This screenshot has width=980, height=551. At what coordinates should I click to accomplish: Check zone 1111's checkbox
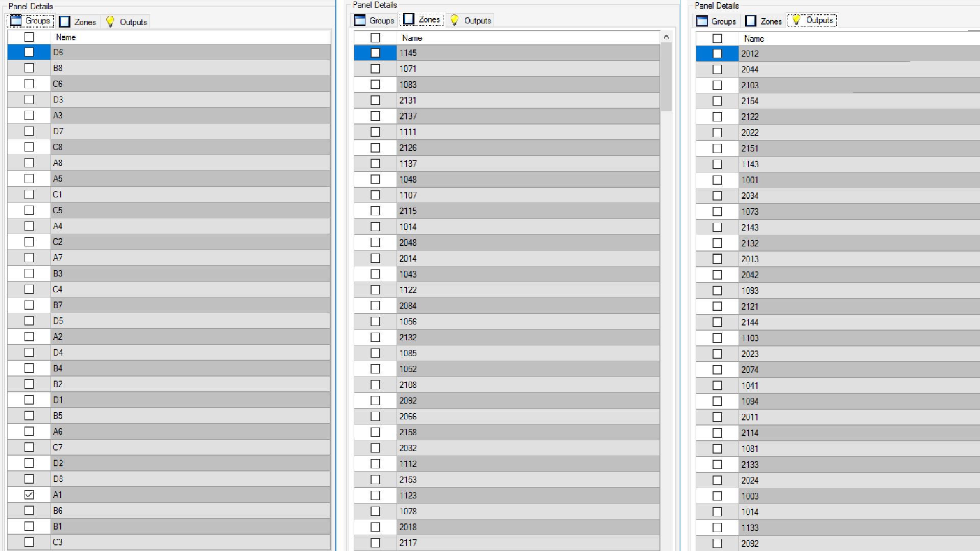375,132
